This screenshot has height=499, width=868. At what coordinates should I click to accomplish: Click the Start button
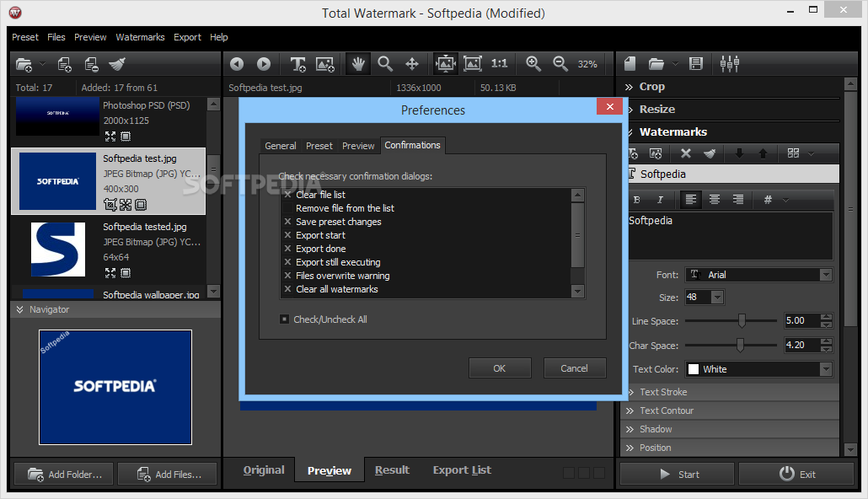coord(677,474)
